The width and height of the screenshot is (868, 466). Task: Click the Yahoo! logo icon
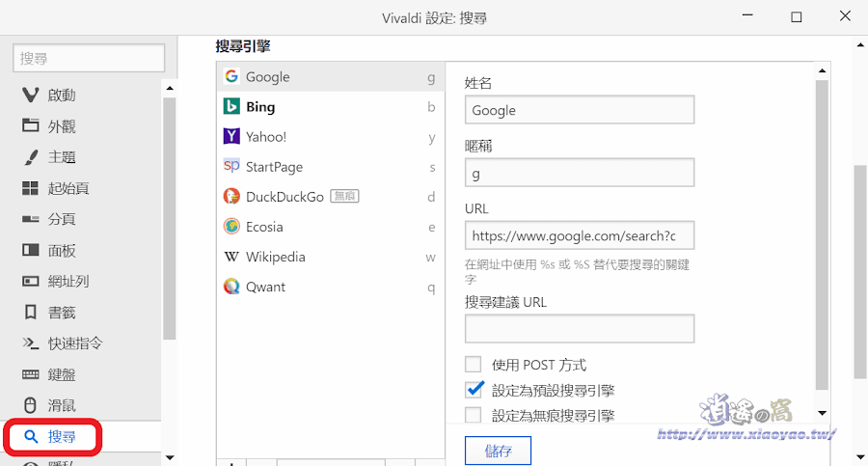tap(231, 136)
